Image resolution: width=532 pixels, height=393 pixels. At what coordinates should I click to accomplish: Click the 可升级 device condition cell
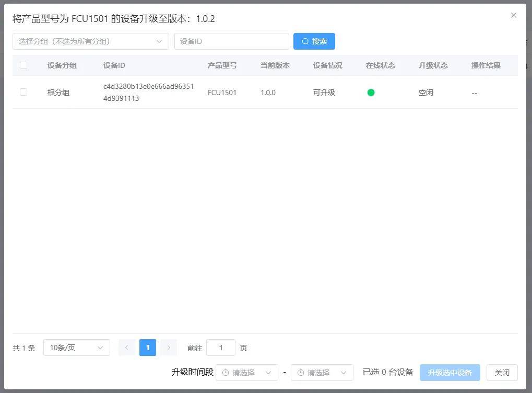pos(324,93)
